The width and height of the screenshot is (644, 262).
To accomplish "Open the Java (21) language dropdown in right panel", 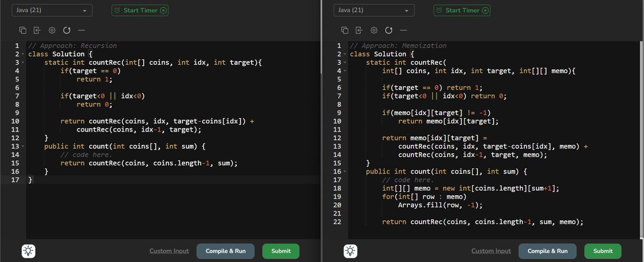I will pos(374,10).
